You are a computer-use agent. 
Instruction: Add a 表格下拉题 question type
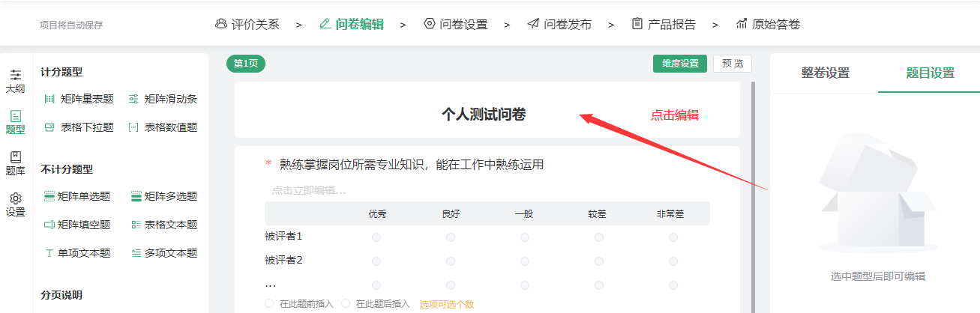click(x=79, y=127)
